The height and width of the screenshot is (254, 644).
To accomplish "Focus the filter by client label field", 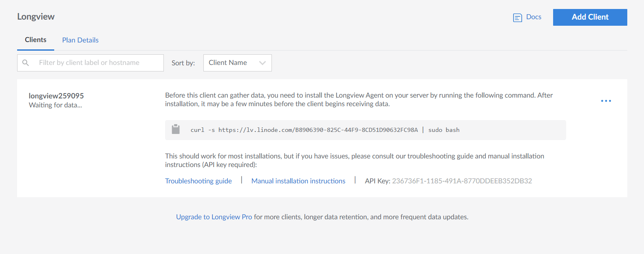I will coord(90,63).
